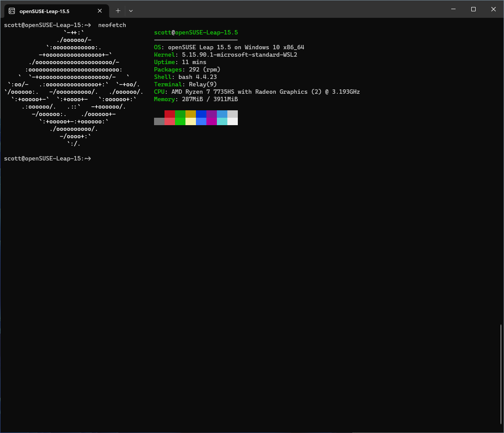Click the scott@openSUSE-Leap-15.5 neofetch header
Image resolution: width=504 pixels, height=433 pixels.
click(195, 32)
